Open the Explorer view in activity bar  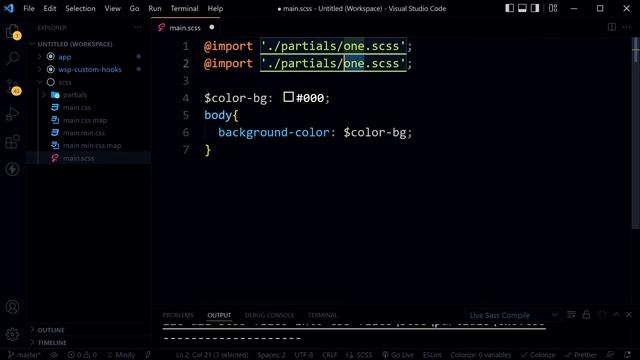click(x=12, y=31)
